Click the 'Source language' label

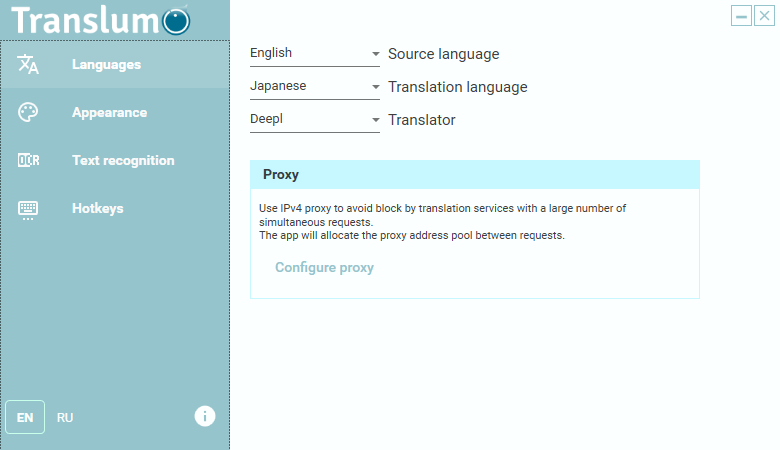[x=443, y=54]
